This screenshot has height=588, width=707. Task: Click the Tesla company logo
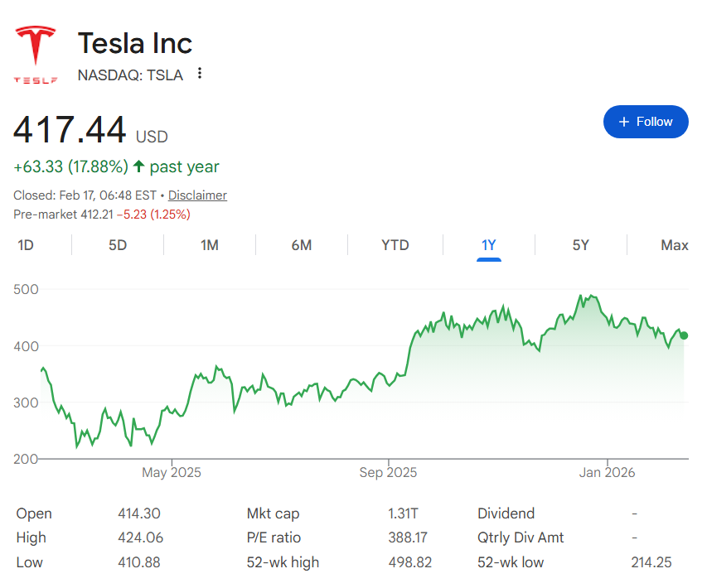[x=35, y=50]
